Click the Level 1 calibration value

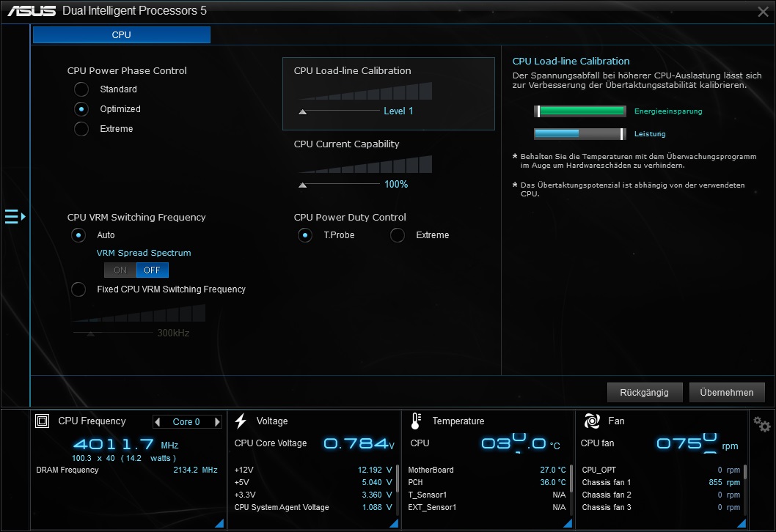click(x=398, y=111)
